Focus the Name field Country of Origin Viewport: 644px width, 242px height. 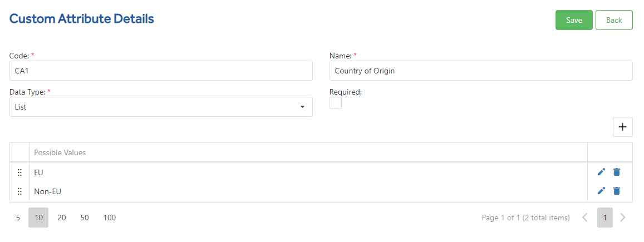(x=481, y=71)
